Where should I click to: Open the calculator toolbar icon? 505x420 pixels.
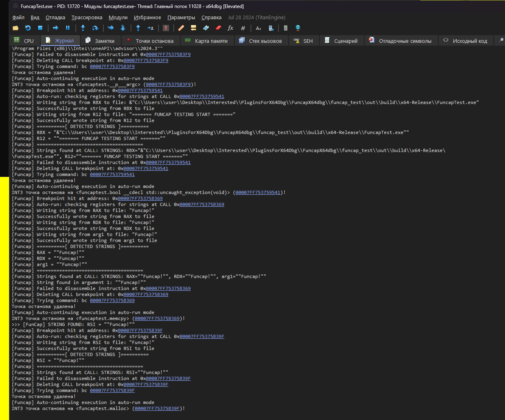(x=285, y=28)
